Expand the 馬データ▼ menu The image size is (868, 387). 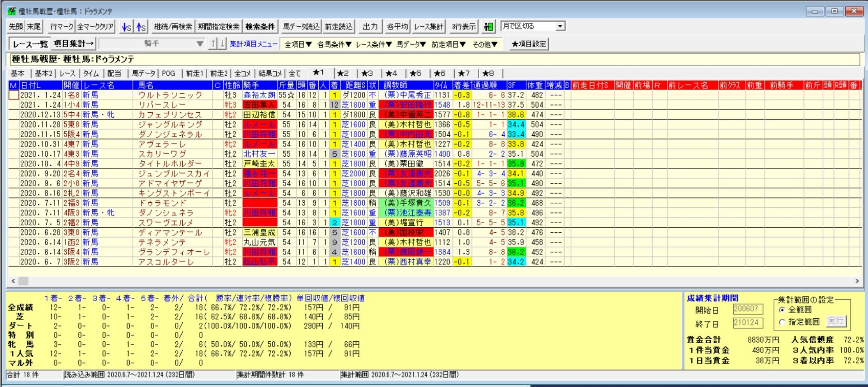coord(411,44)
